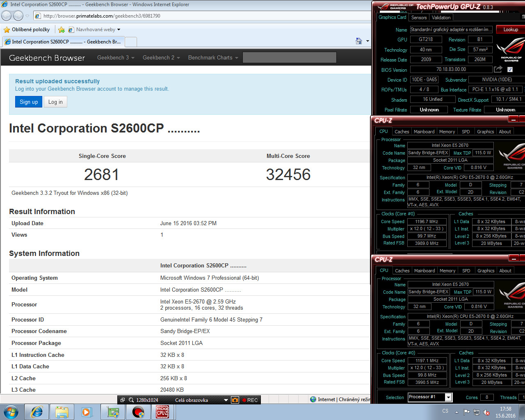Open Graphics tab in CPU-Z showing 1197.1 MHz
The width and height of the screenshot is (525, 420).
486,271
